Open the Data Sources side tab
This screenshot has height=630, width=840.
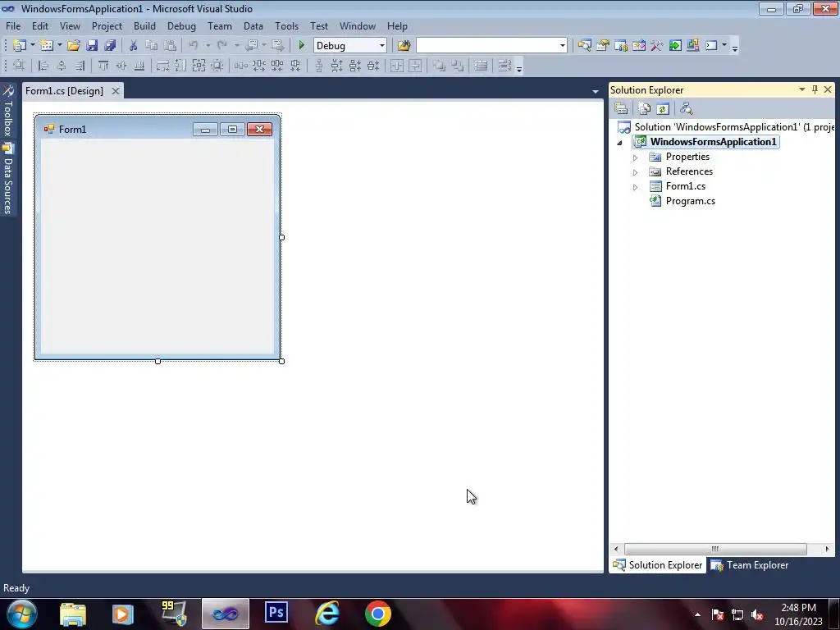(x=8, y=179)
